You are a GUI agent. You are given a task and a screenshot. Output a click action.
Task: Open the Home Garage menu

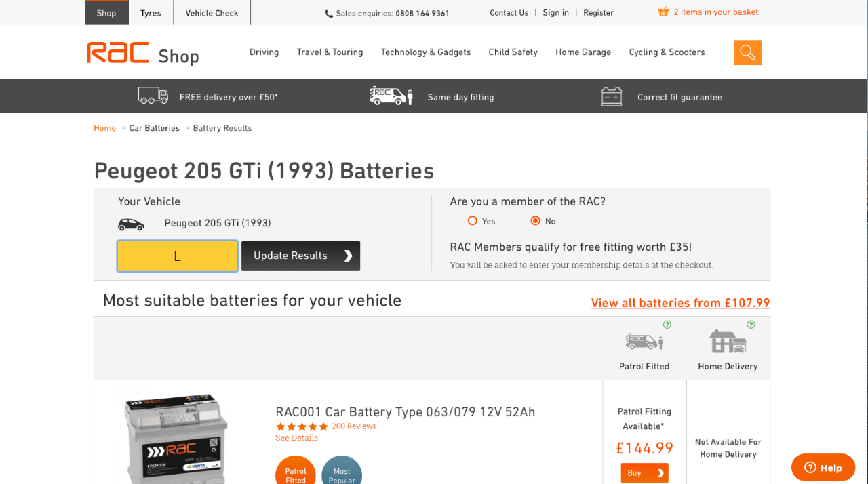583,52
